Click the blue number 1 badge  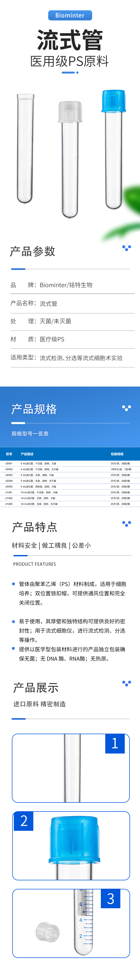[x=115, y=743]
